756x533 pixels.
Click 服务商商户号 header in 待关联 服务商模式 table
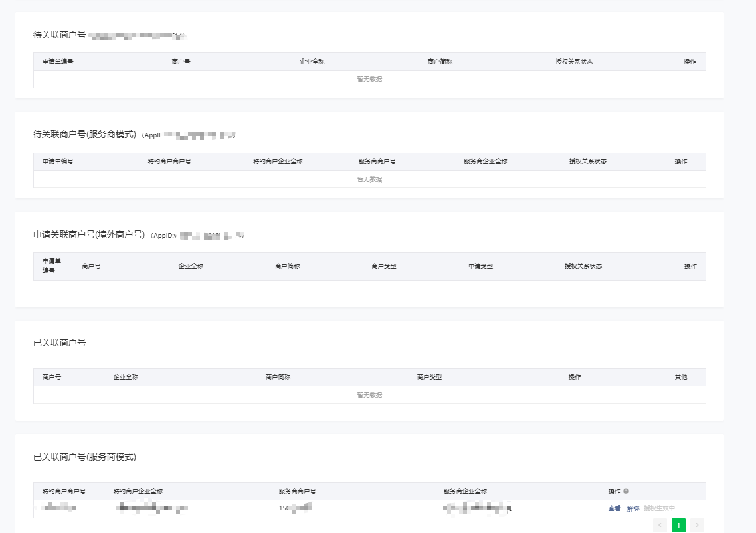(377, 161)
